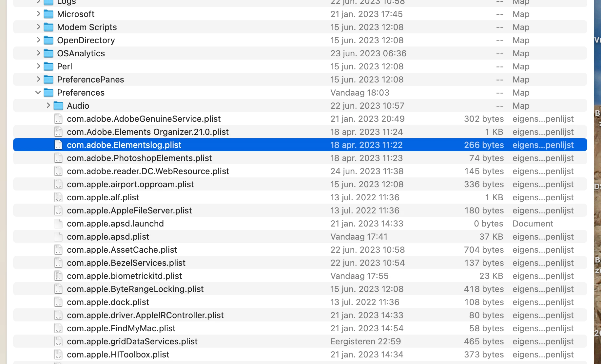Expand the Audio subfolder
Screen dimensions: 601x364
point(48,105)
